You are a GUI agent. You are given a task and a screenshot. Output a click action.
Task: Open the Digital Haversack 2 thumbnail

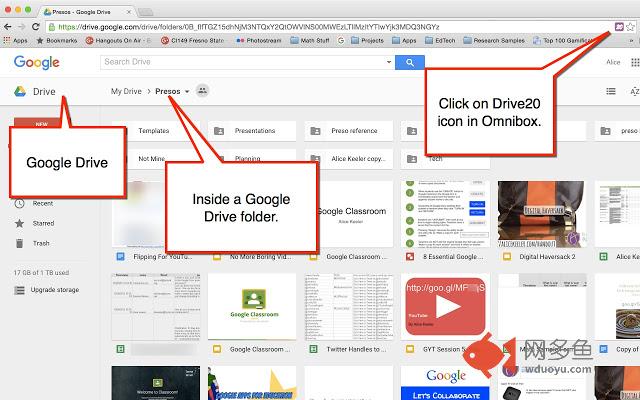coord(541,216)
